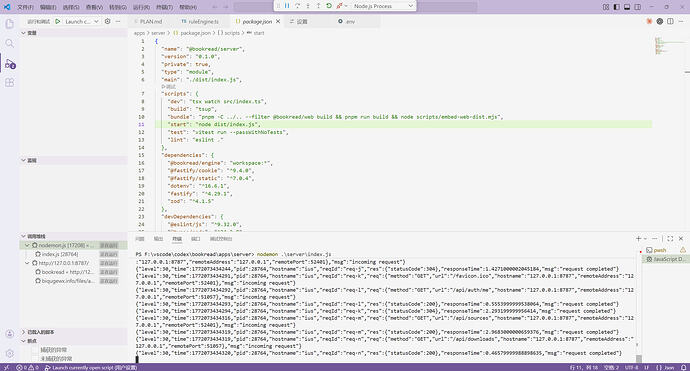Open the Extensions view in activity bar
Screen dimensions: 690x371
tap(9, 83)
